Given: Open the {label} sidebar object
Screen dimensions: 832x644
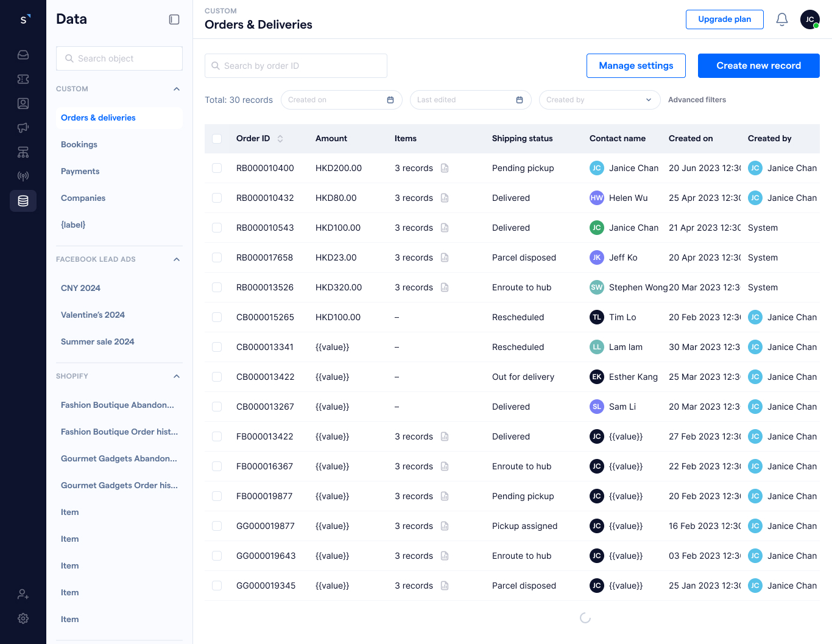Looking at the screenshot, I should pyautogui.click(x=119, y=225).
